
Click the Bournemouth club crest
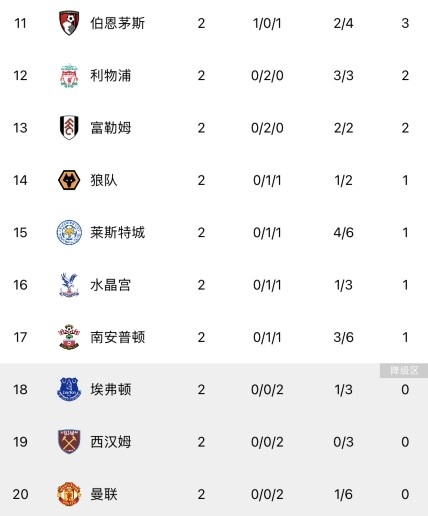click(x=69, y=23)
